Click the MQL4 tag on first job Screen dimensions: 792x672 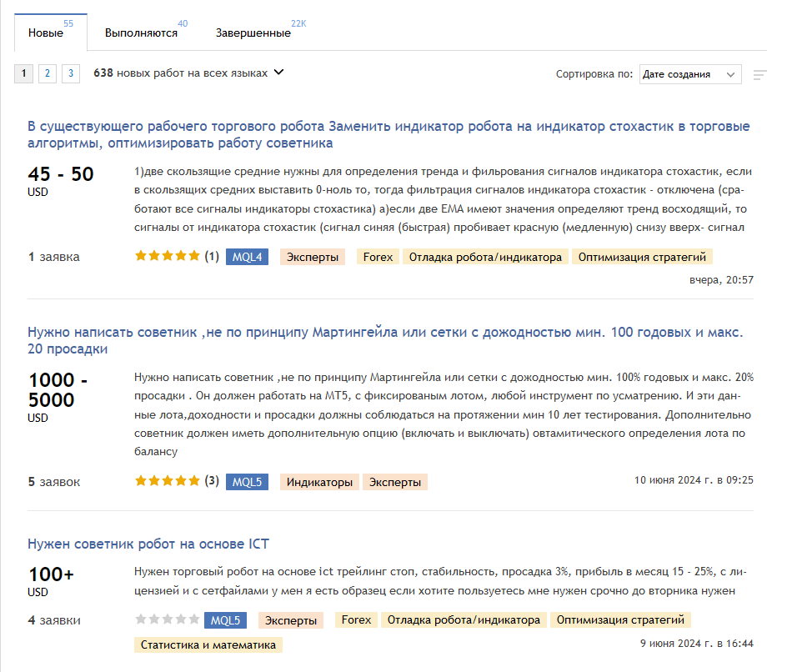point(247,257)
